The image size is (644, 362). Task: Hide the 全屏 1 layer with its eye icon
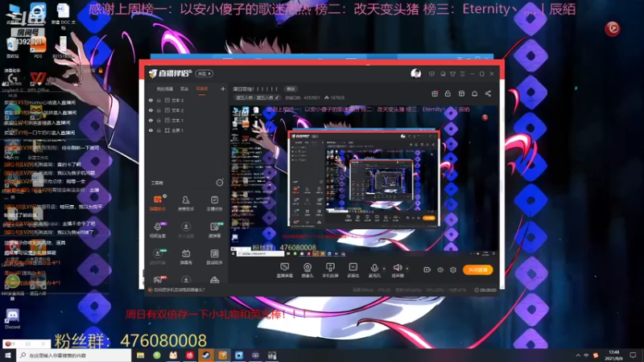[x=151, y=130]
